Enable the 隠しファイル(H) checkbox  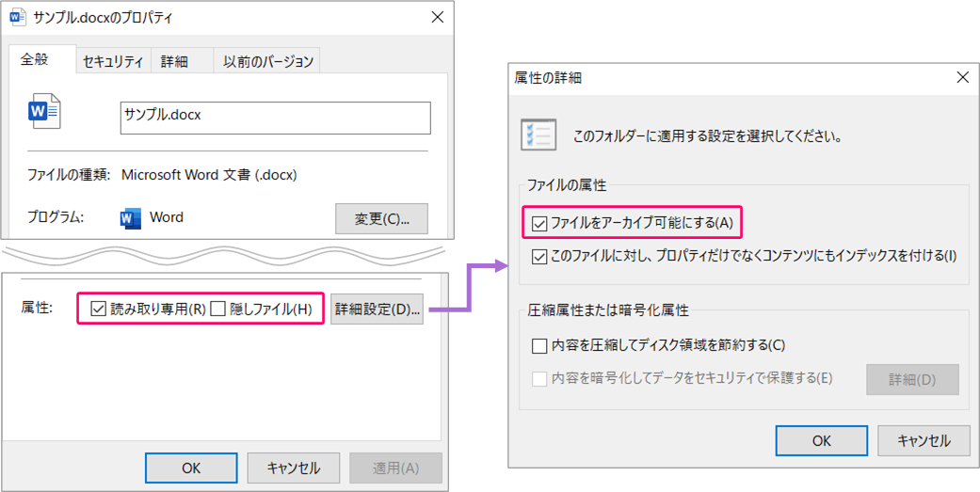(x=217, y=309)
